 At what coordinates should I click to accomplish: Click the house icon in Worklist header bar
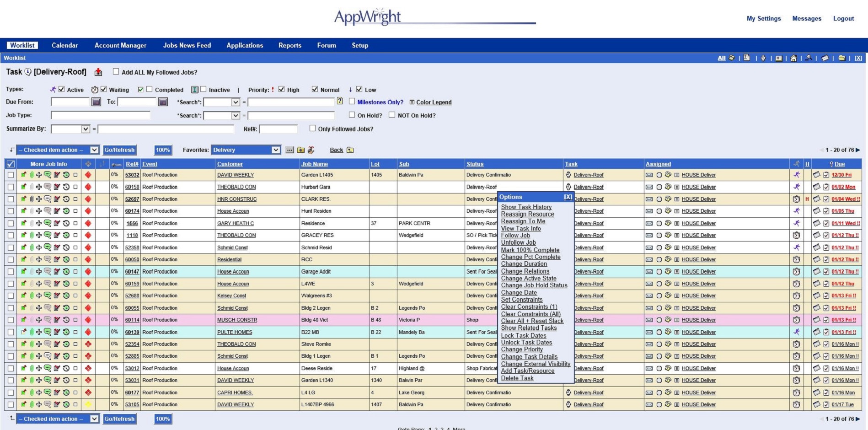[x=794, y=58]
